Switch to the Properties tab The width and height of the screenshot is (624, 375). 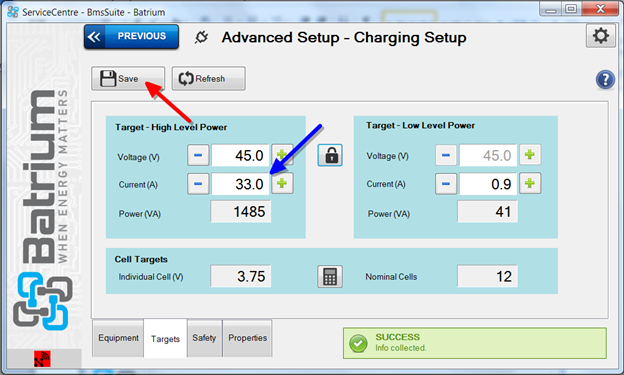pyautogui.click(x=247, y=338)
